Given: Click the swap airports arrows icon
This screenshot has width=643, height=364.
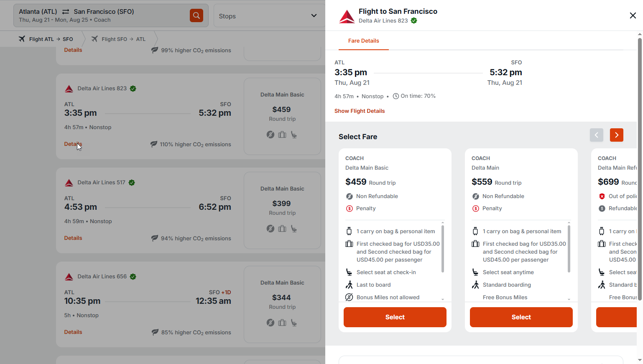Looking at the screenshot, I should click(x=66, y=12).
